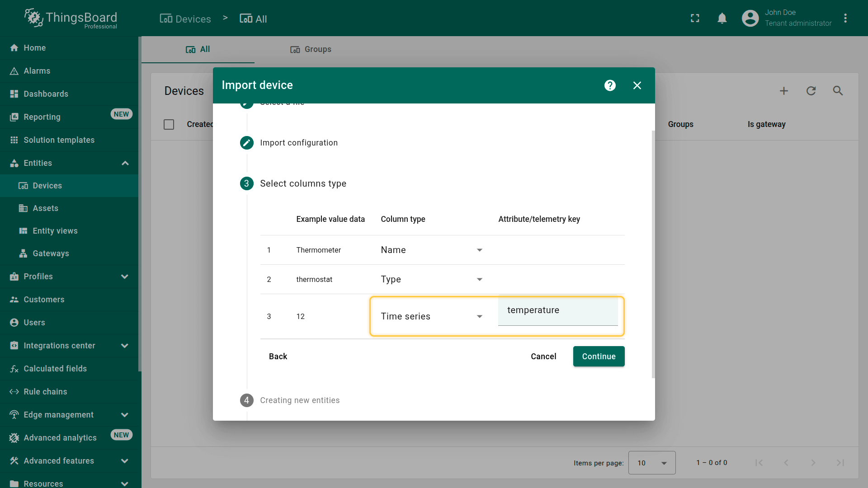Click the notifications bell icon

point(722,18)
